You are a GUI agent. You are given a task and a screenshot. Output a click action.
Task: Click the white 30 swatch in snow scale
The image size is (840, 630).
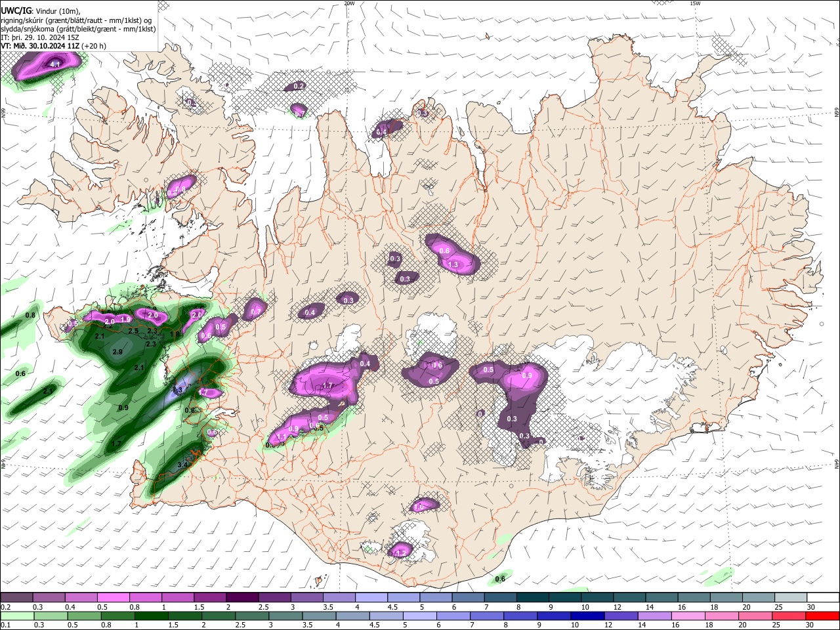[824, 598]
